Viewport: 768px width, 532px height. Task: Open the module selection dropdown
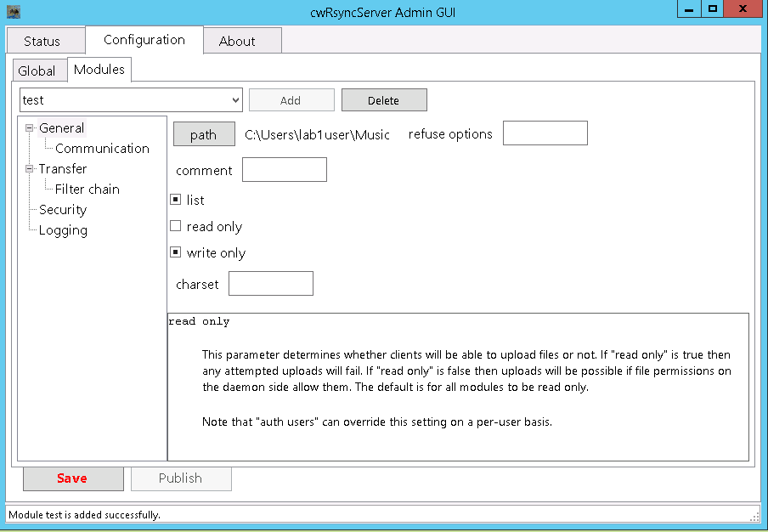pyautogui.click(x=235, y=99)
